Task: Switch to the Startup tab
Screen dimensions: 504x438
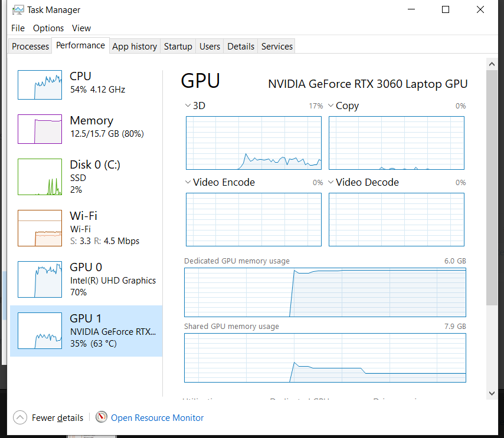Action: pyautogui.click(x=178, y=47)
